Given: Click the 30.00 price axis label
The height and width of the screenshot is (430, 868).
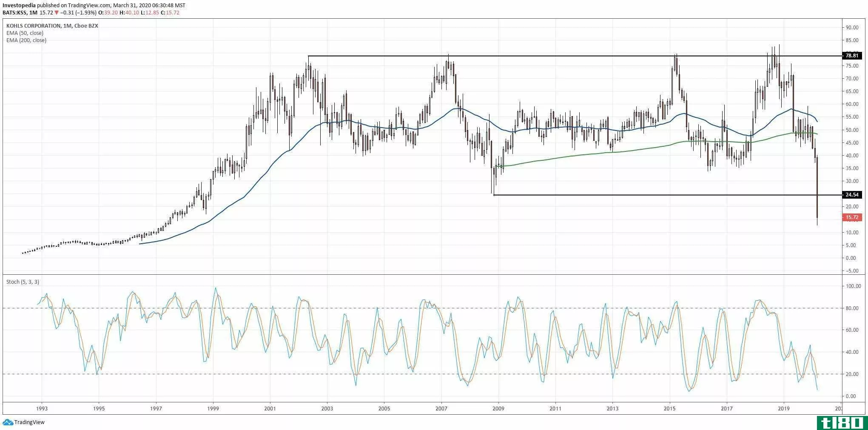Looking at the screenshot, I should click(852, 181).
